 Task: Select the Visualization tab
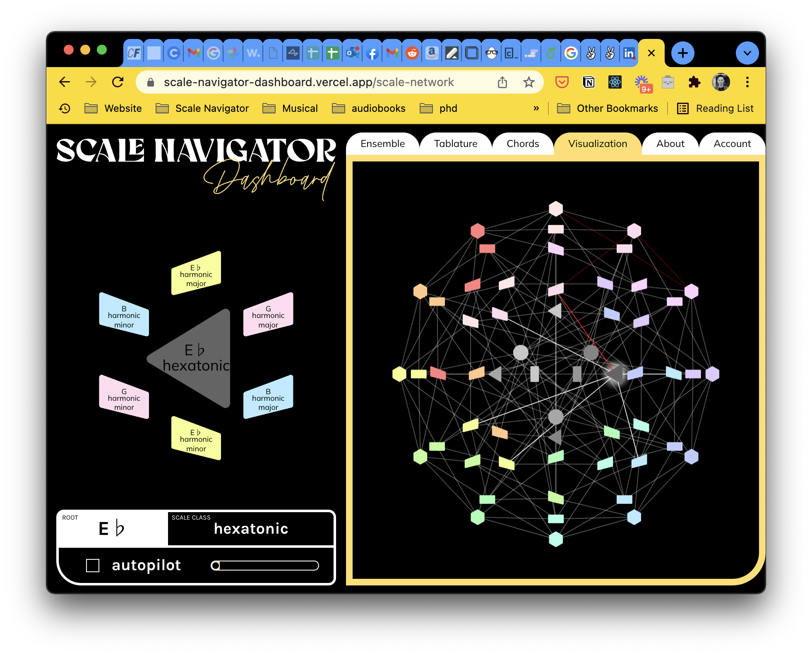pyautogui.click(x=597, y=144)
